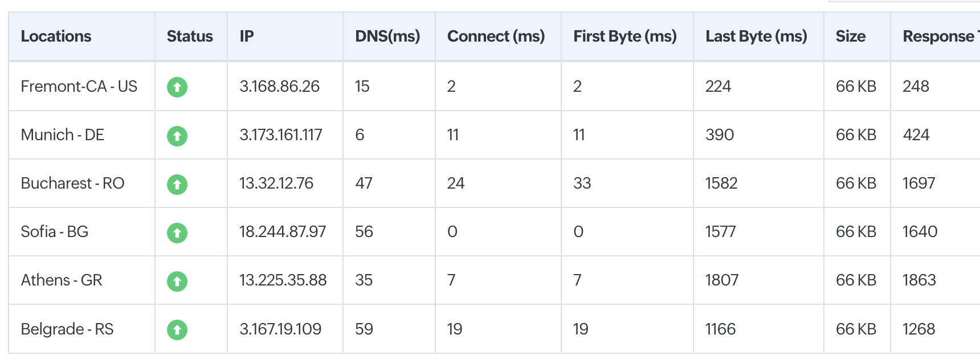Select the IP column header
The height and width of the screenshot is (359, 980).
click(x=247, y=36)
